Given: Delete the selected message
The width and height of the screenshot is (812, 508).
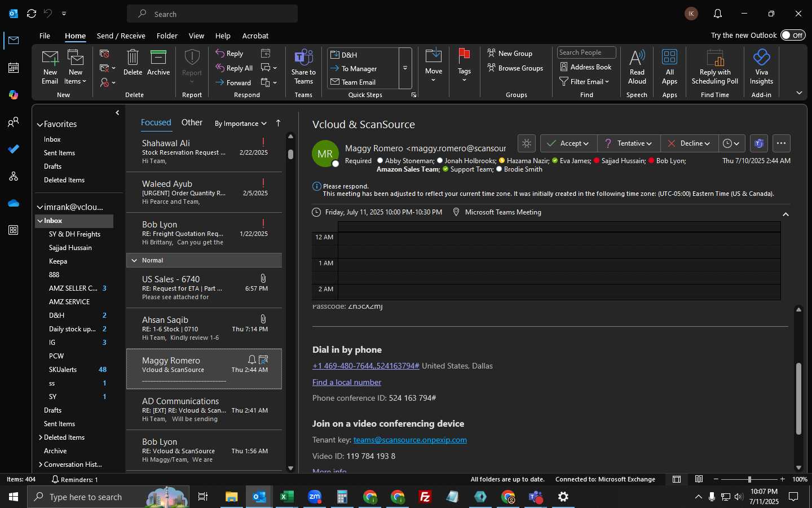Looking at the screenshot, I should tap(133, 63).
